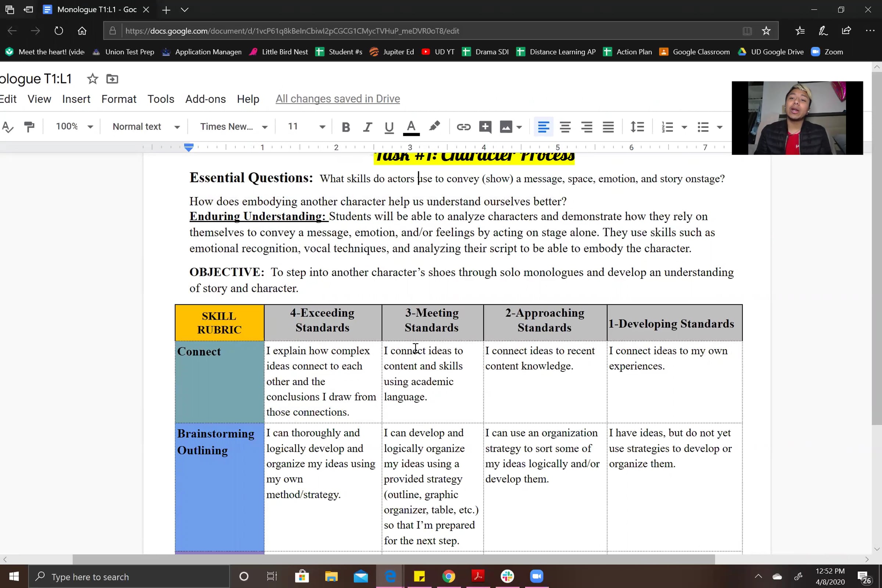This screenshot has width=882, height=588.
Task: Expand the Times New font dropdown
Action: point(234,127)
